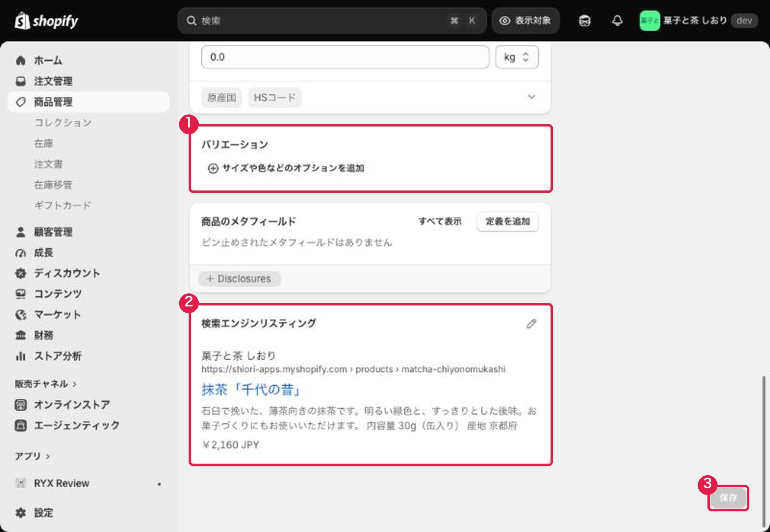Expand the 販売チャネル section

(x=46, y=384)
